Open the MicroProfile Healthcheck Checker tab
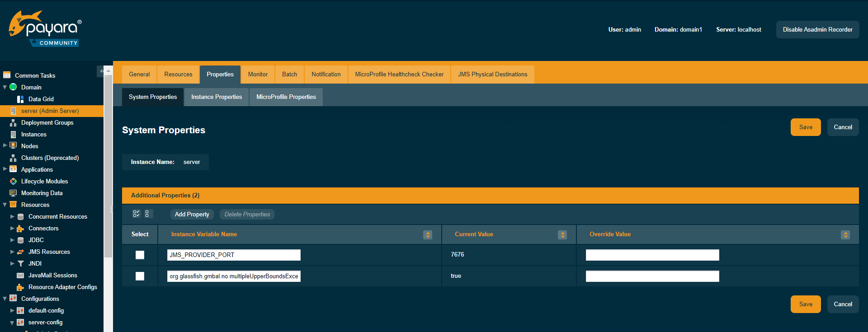The width and height of the screenshot is (868, 332). [x=399, y=75]
